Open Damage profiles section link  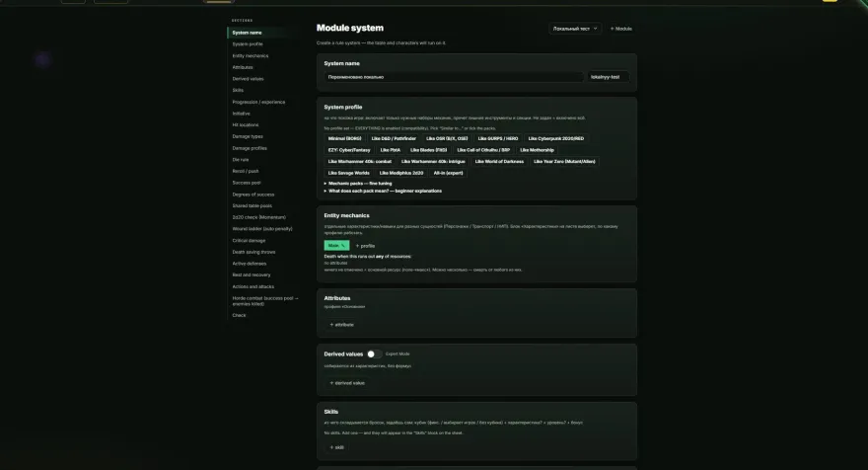coord(250,148)
